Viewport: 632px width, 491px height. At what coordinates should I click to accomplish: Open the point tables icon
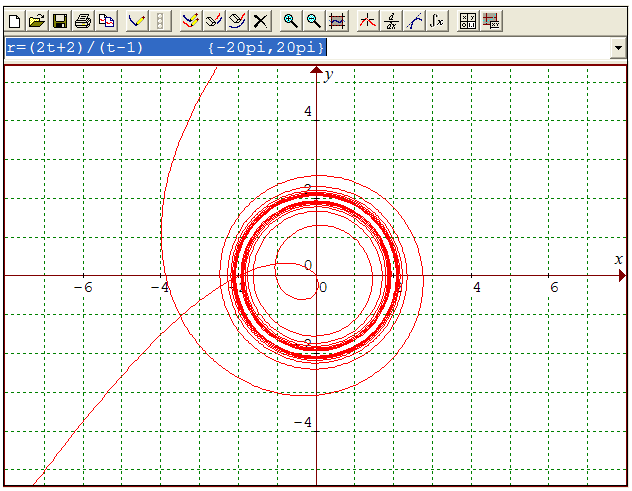click(468, 21)
